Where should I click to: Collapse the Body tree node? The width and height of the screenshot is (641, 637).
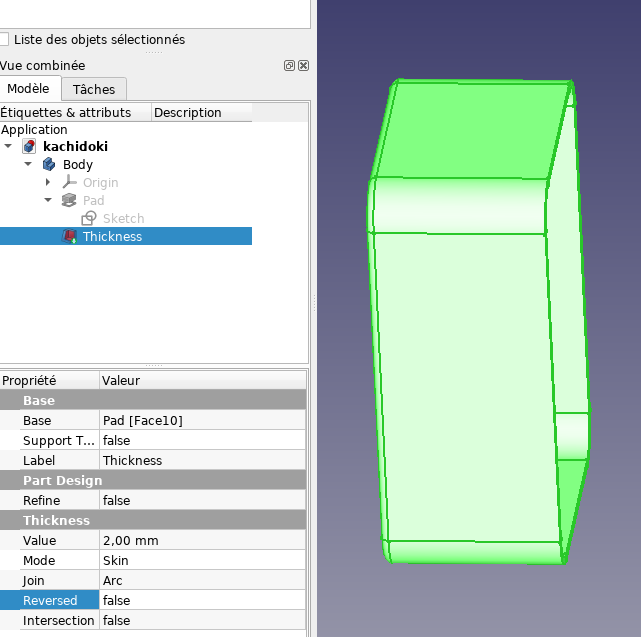[28, 164]
